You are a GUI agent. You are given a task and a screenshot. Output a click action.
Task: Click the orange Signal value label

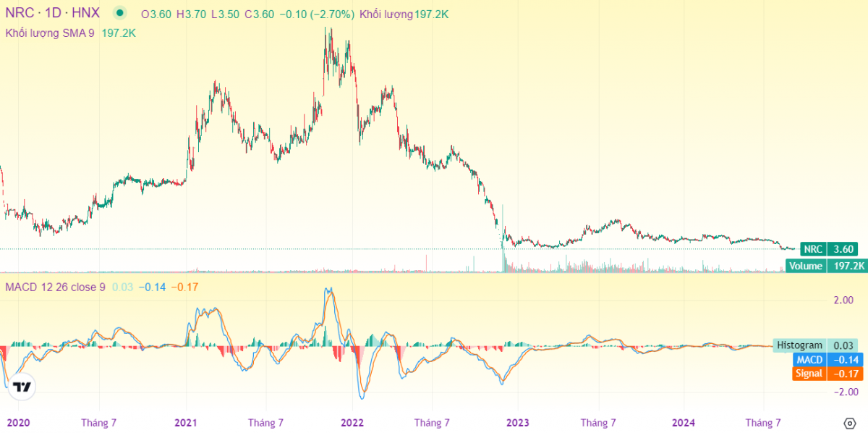pyautogui.click(x=809, y=374)
